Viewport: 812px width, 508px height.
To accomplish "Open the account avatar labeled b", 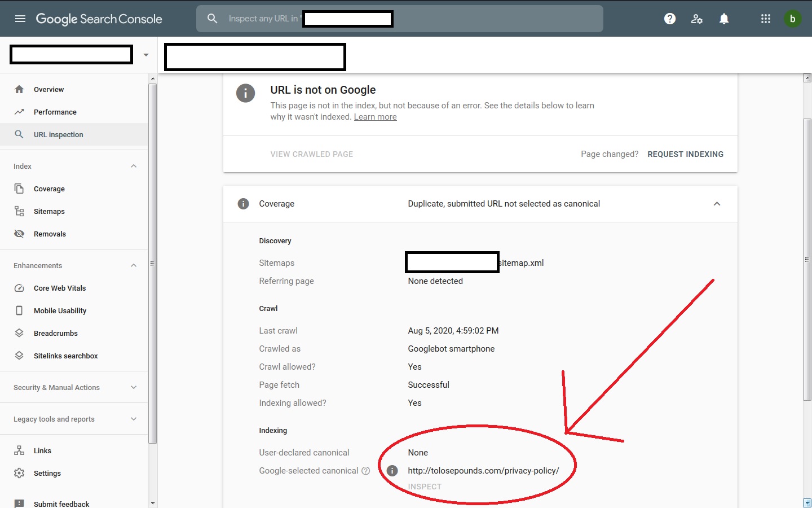I will (792, 19).
